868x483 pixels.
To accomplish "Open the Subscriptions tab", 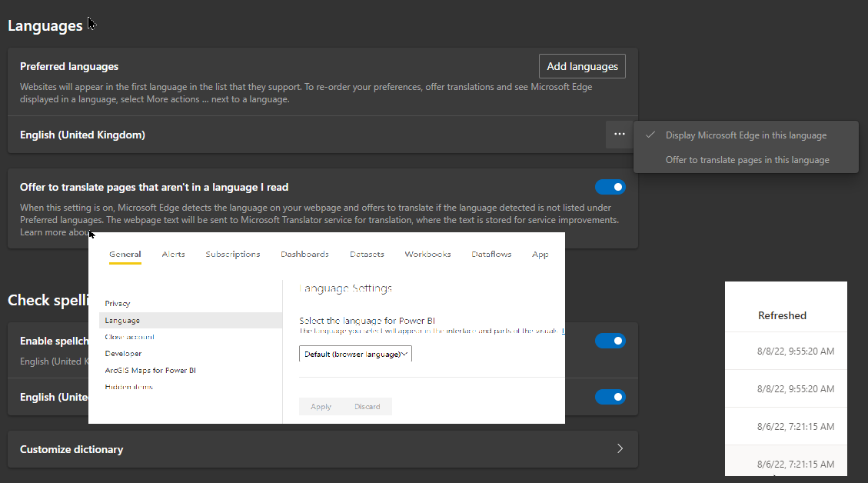I will (x=232, y=255).
